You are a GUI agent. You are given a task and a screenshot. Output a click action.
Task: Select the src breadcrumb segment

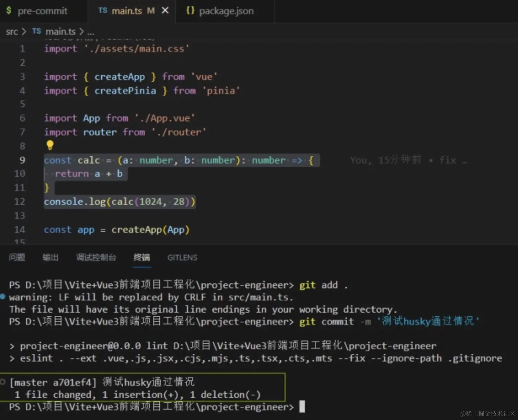12,32
